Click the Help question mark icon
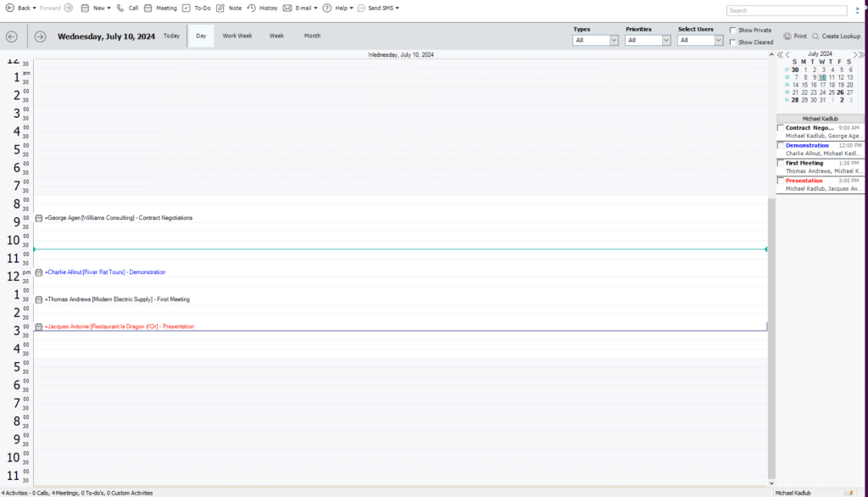 [x=327, y=8]
